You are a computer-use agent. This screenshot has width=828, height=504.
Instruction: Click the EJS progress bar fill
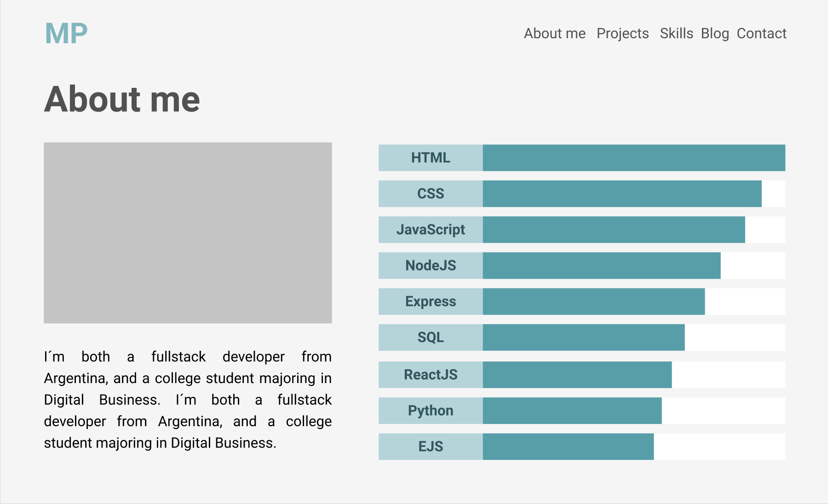click(x=568, y=446)
